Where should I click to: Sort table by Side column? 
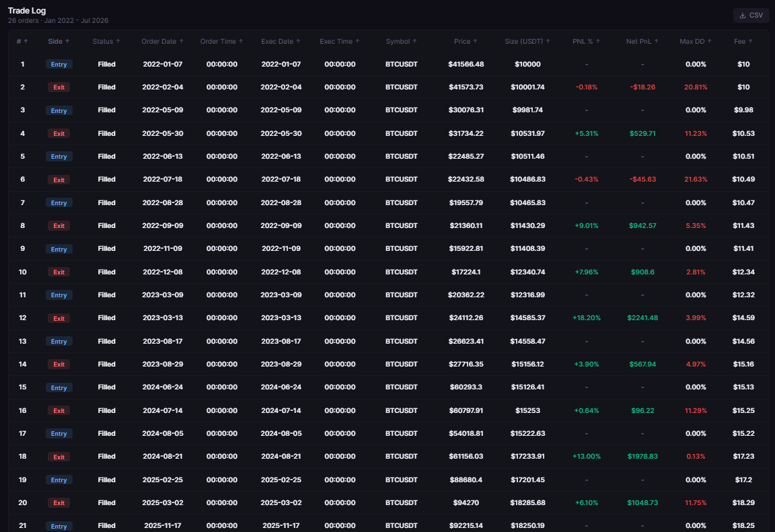(x=59, y=42)
